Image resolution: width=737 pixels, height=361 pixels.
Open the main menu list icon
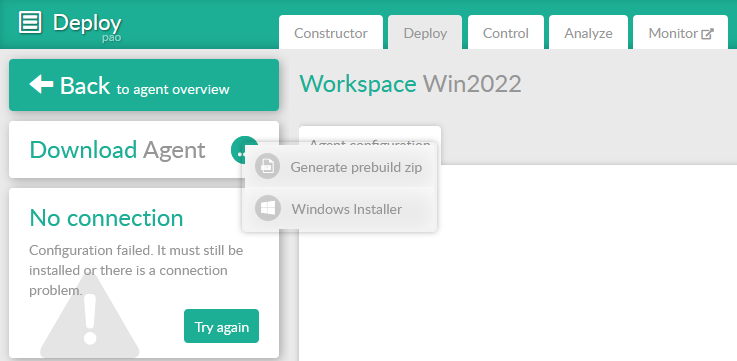[30, 22]
